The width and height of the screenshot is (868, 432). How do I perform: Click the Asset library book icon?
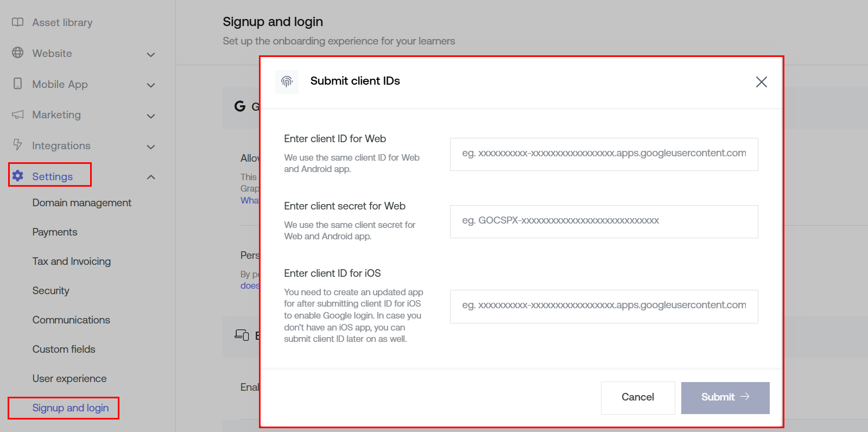click(x=18, y=22)
